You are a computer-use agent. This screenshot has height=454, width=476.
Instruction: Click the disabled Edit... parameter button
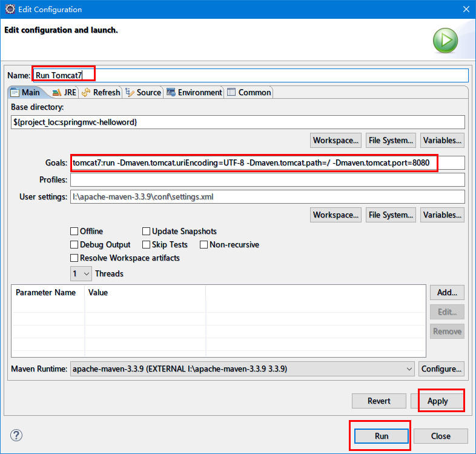(x=447, y=312)
